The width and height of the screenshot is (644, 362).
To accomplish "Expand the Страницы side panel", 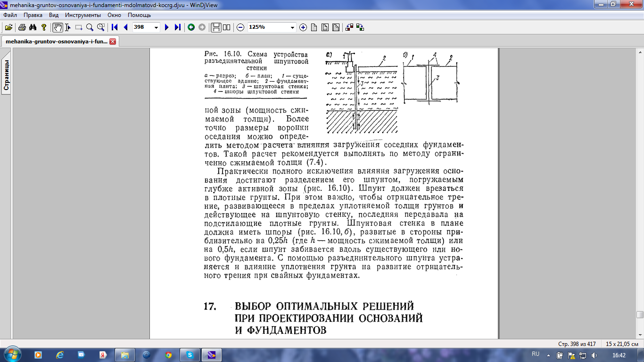I will point(7,75).
